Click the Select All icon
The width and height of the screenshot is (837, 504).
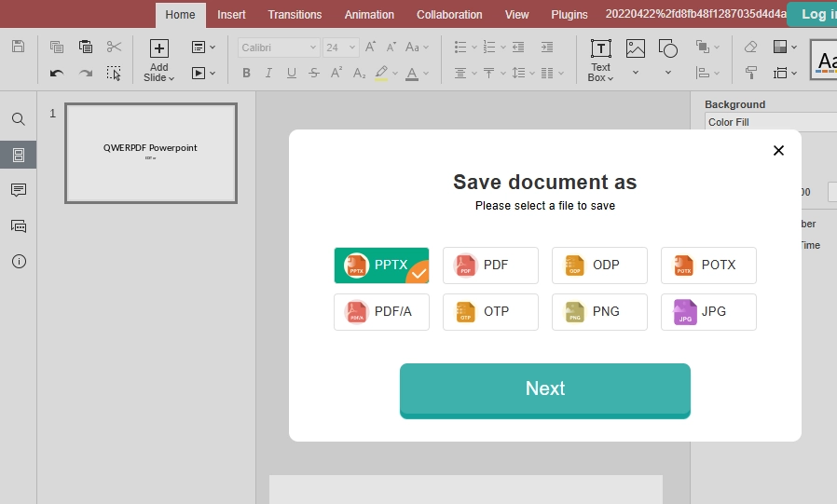pos(114,73)
